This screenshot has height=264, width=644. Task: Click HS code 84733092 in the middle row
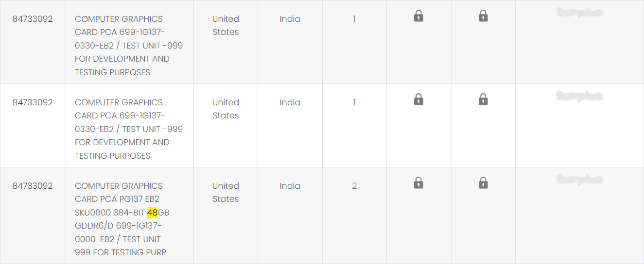(x=33, y=102)
